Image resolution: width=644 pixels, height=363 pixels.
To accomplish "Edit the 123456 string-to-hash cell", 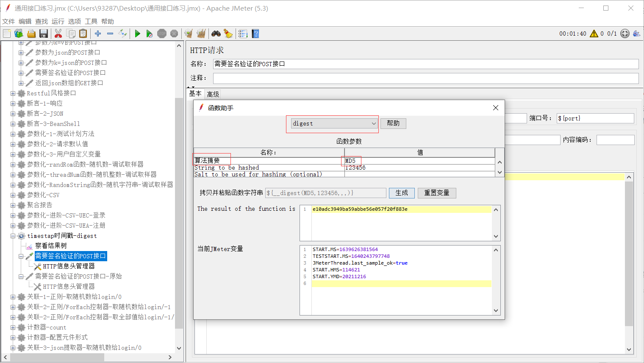I will click(419, 168).
